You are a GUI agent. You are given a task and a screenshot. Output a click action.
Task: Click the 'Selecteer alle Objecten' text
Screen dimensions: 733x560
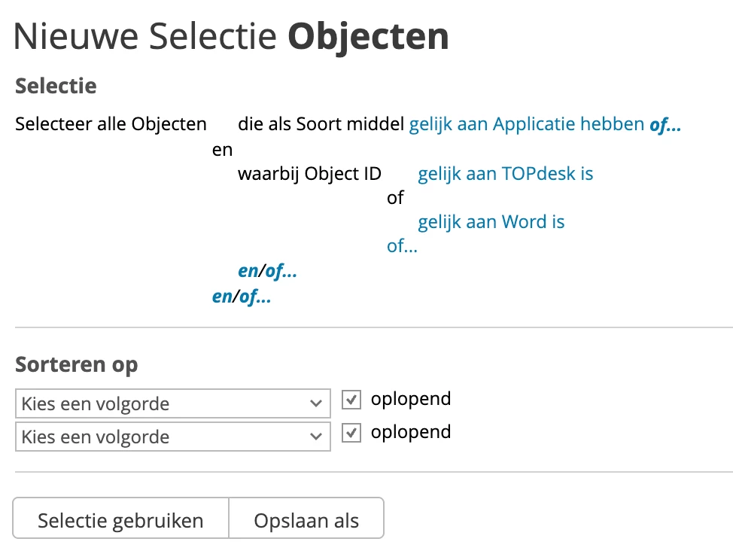(x=111, y=124)
